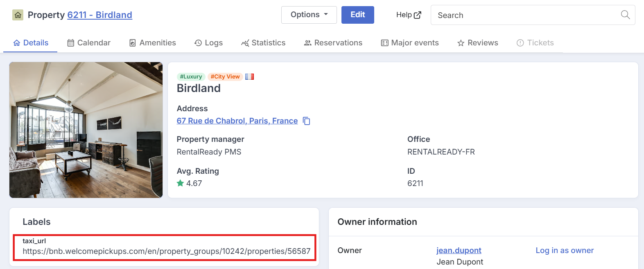Switch to the Amenities tab

point(152,43)
